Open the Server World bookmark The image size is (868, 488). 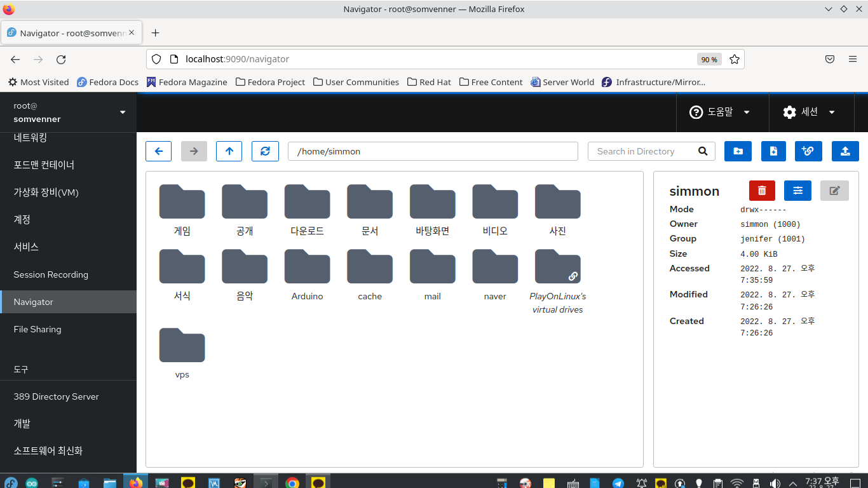pyautogui.click(x=562, y=82)
